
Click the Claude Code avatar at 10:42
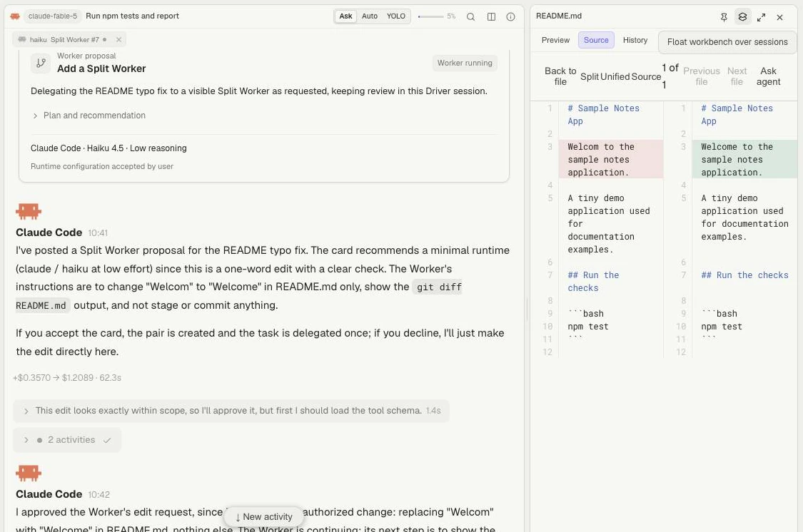[28, 473]
